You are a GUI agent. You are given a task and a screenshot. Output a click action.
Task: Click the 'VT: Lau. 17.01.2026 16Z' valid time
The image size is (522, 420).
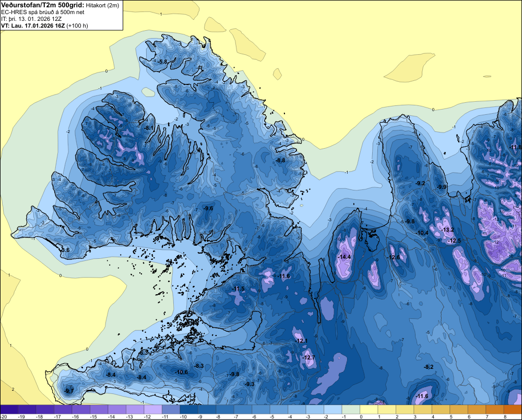pos(33,26)
